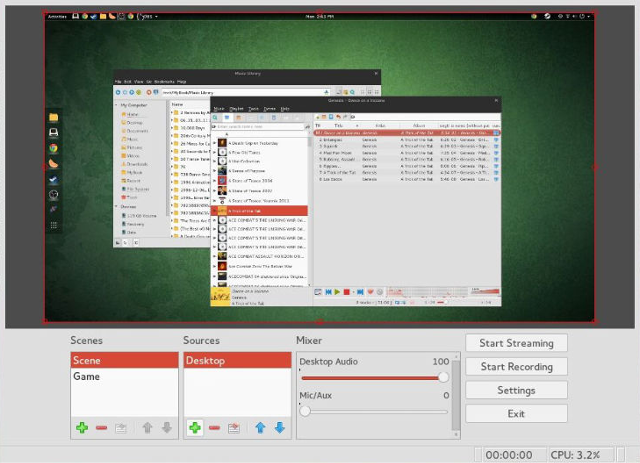Click the Mic/Aux label in the Mixer

tap(316, 395)
